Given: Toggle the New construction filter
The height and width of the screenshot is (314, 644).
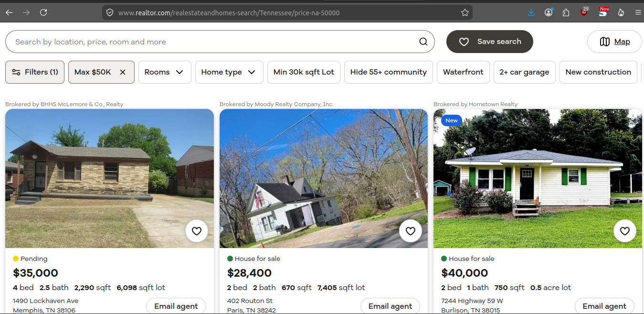Looking at the screenshot, I should coord(598,72).
